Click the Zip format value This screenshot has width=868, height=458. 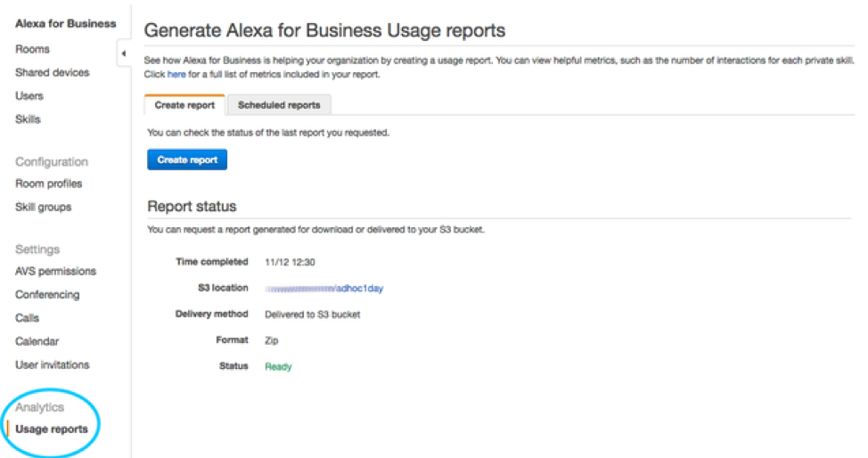(x=271, y=340)
